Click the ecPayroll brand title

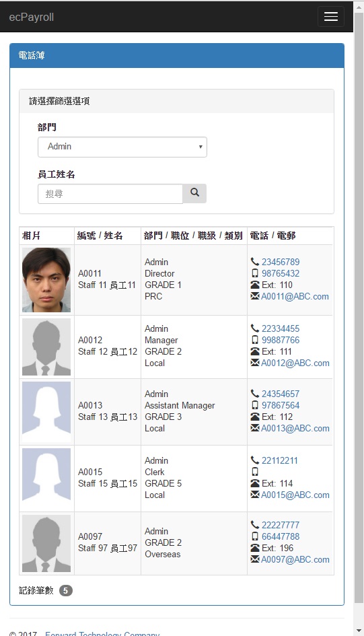(32, 17)
